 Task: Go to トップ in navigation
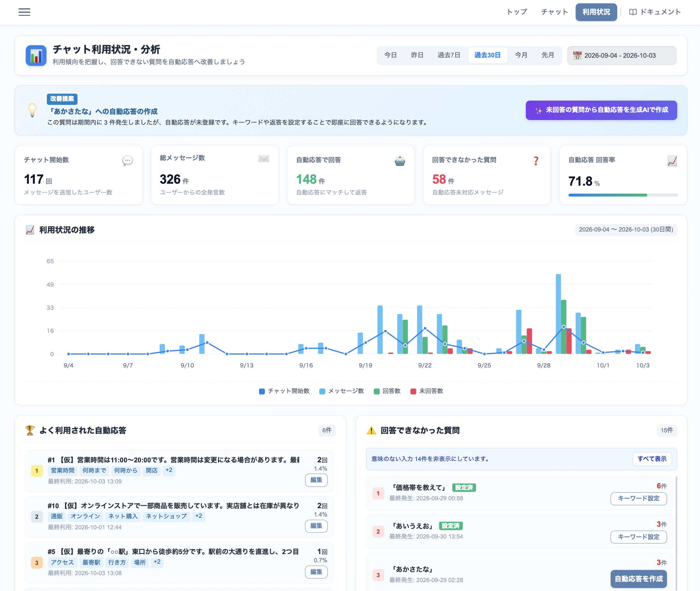point(517,12)
